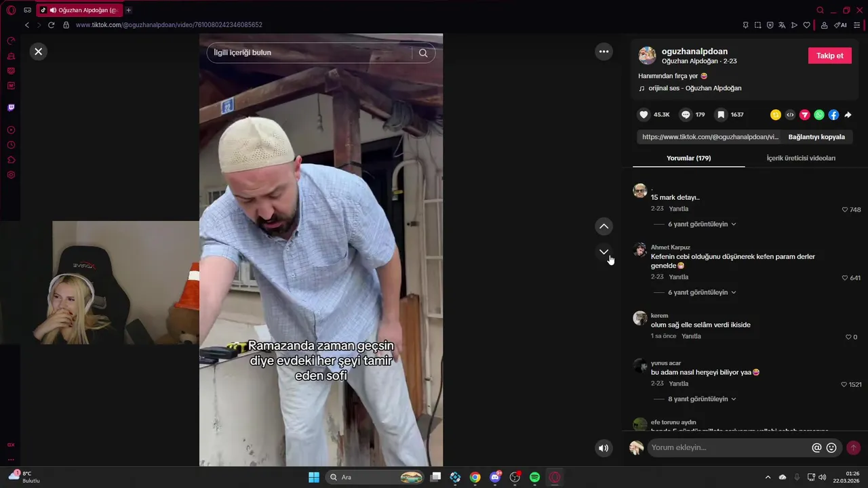Reload the TikTok page
The width and height of the screenshot is (868, 488).
51,25
